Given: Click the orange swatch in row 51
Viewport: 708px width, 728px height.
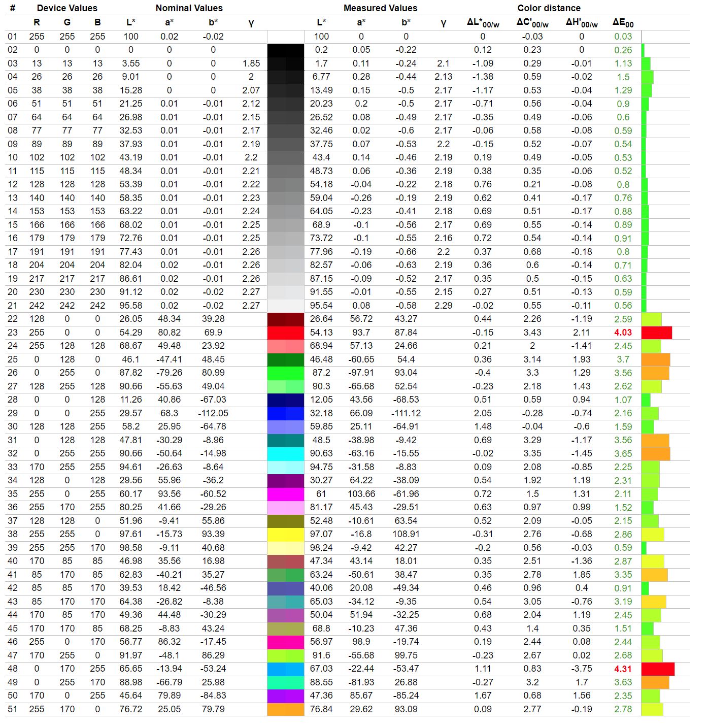Looking at the screenshot, I should pos(285,709).
